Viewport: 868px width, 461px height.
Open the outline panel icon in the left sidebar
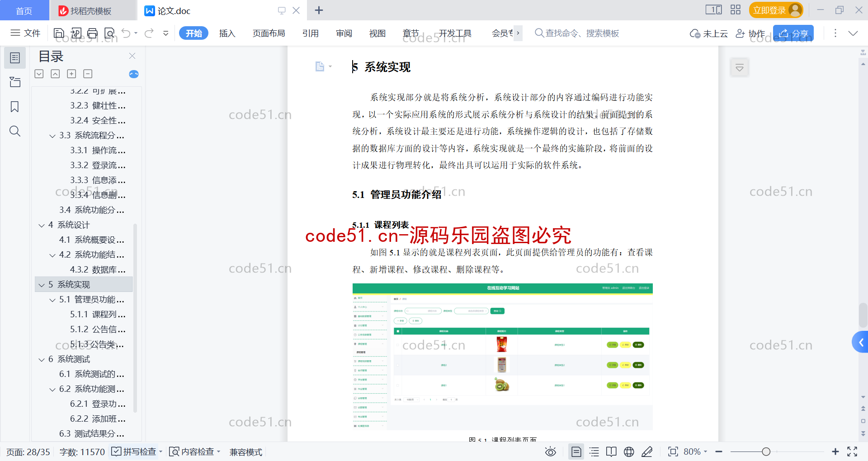point(15,58)
